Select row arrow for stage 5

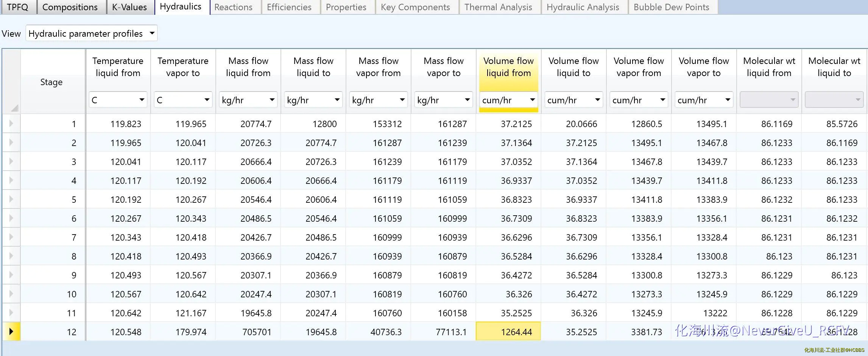point(11,199)
